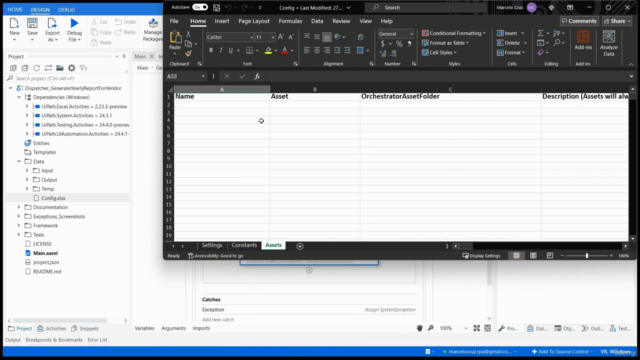Image resolution: width=640 pixels, height=360 pixels.
Task: Click the Cut scissors icon in Excel
Action: click(x=189, y=34)
